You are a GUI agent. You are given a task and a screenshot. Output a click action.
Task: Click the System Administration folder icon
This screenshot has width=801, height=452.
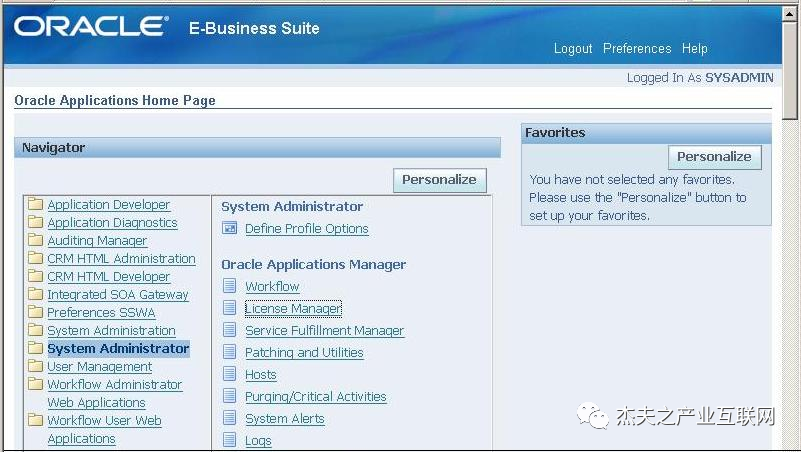click(35, 330)
